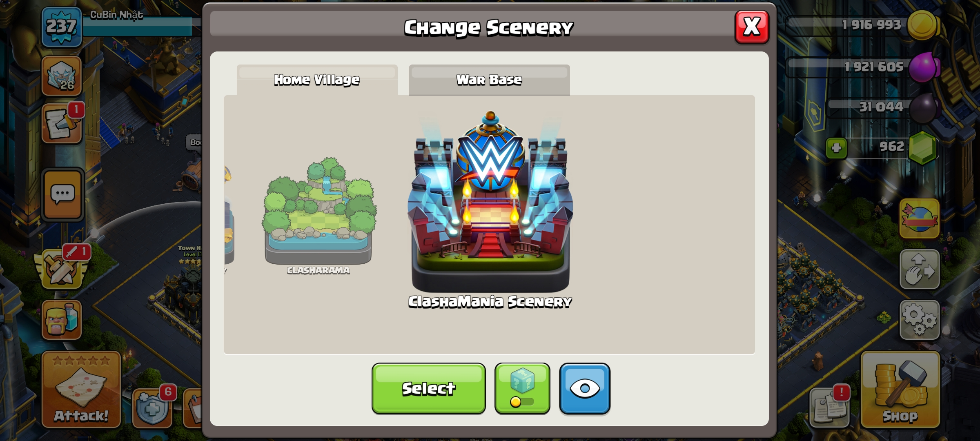The image size is (980, 441).
Task: Open the player level 237 badge
Action: coord(61,27)
